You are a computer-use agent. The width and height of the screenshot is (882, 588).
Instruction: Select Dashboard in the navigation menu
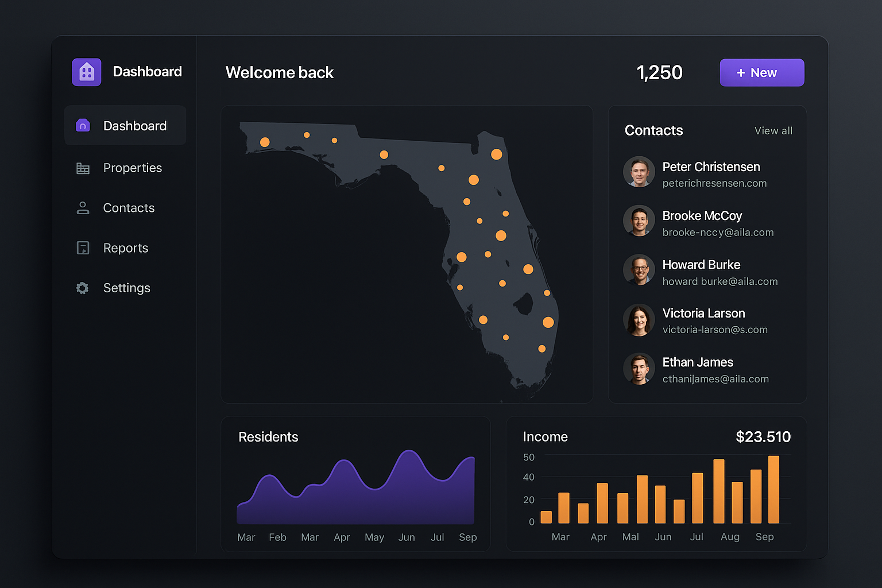tap(134, 125)
